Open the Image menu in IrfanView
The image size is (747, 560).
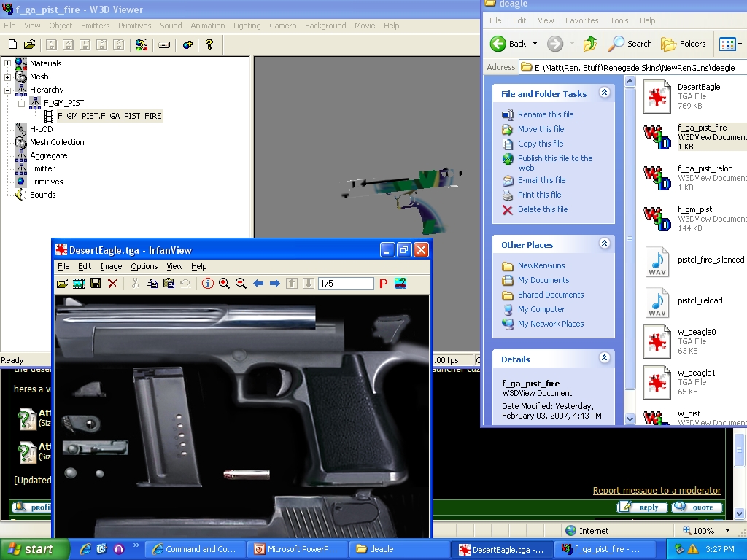pyautogui.click(x=111, y=267)
